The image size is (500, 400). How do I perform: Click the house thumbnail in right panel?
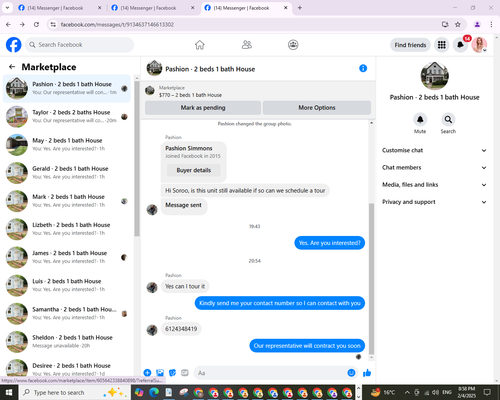[435, 76]
